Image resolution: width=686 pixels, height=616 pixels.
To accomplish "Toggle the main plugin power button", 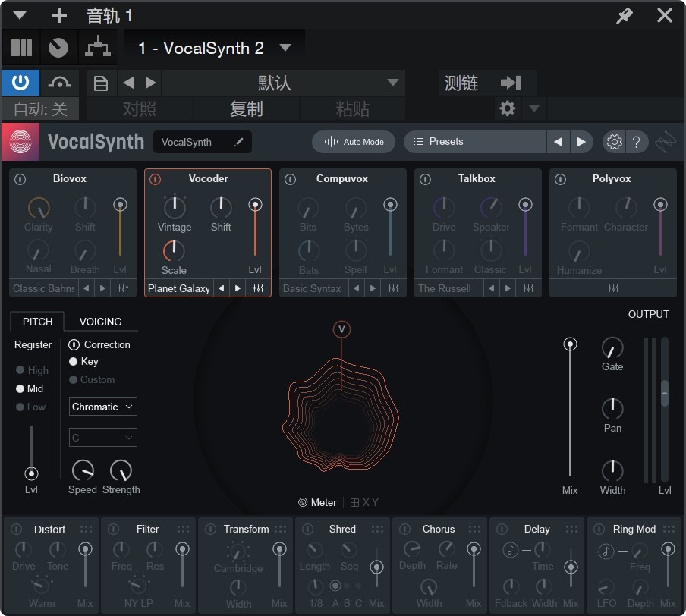I will 20,83.
